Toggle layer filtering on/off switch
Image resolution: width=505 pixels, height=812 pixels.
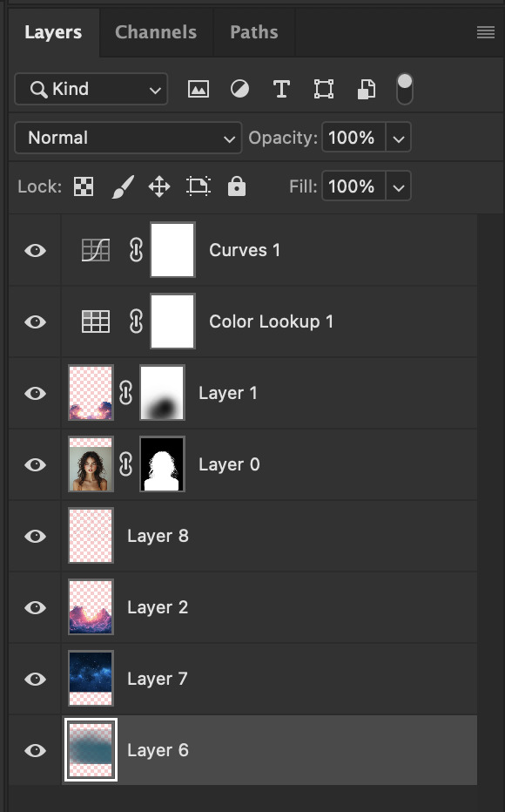[x=405, y=89]
